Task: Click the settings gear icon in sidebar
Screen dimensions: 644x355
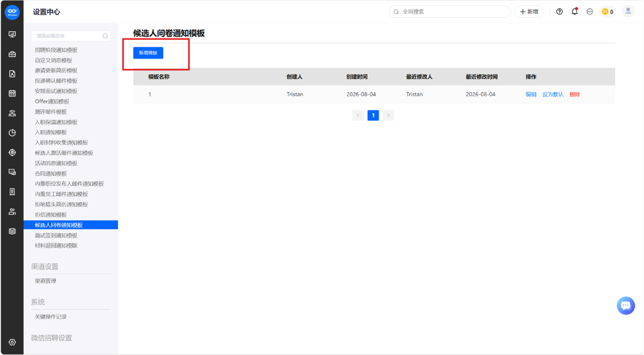Action: pos(12,342)
